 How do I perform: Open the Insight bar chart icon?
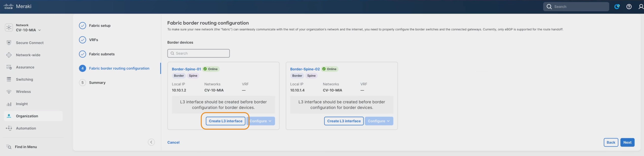[9, 104]
